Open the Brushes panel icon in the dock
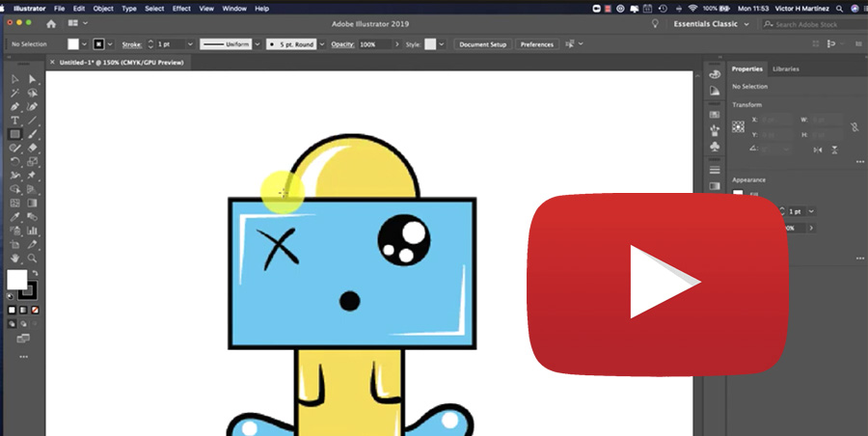The image size is (868, 436). tap(715, 131)
